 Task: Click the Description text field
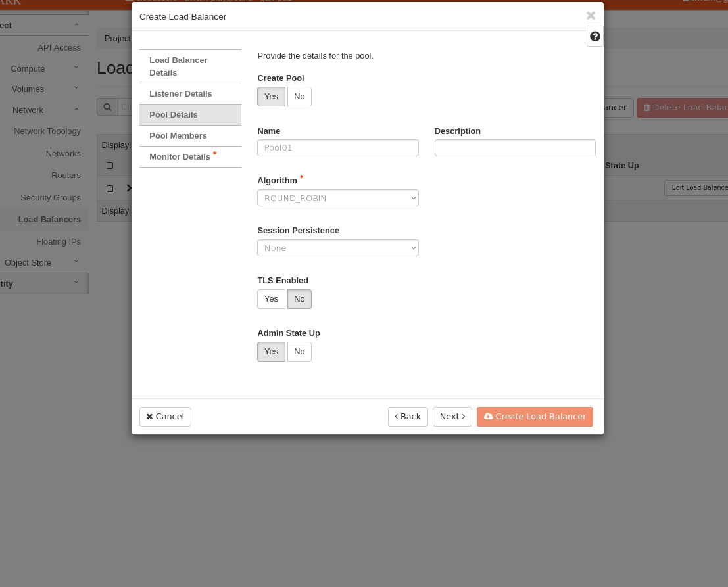pyautogui.click(x=515, y=148)
